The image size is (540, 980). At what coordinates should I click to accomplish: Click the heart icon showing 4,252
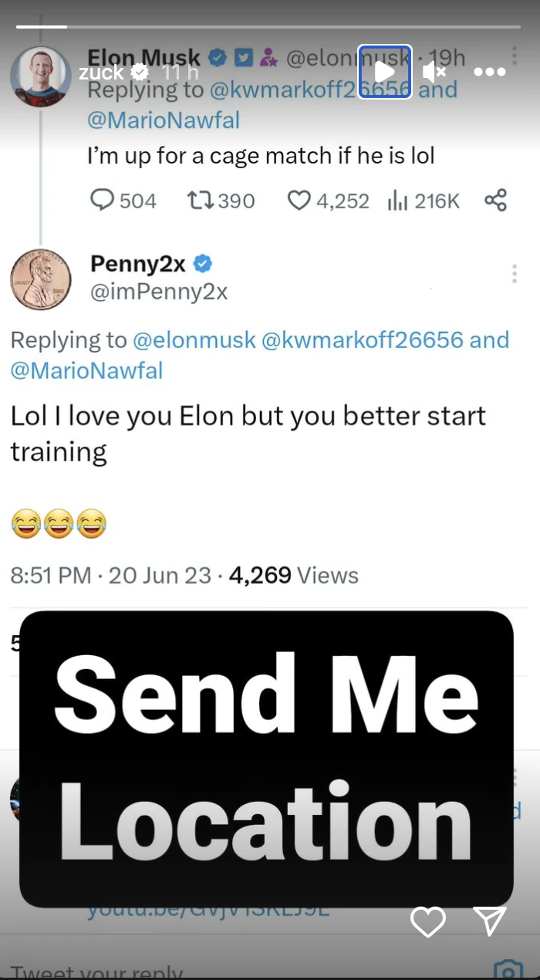[x=299, y=201]
